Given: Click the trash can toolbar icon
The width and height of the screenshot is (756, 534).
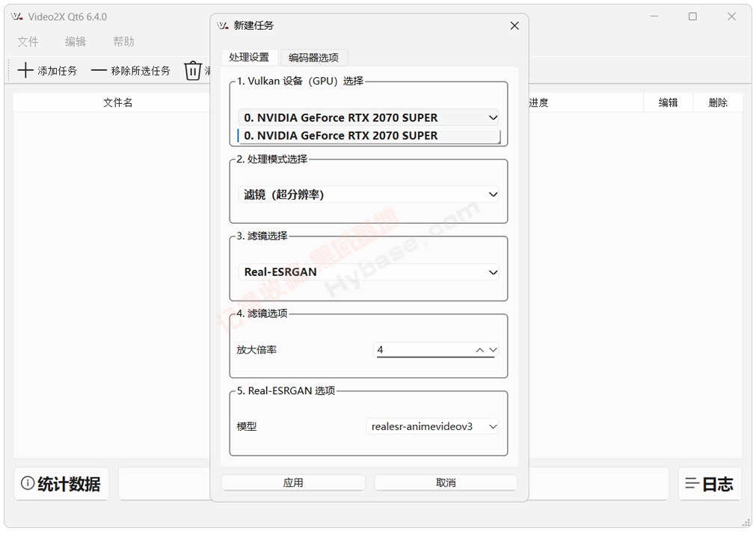Looking at the screenshot, I should coord(192,70).
